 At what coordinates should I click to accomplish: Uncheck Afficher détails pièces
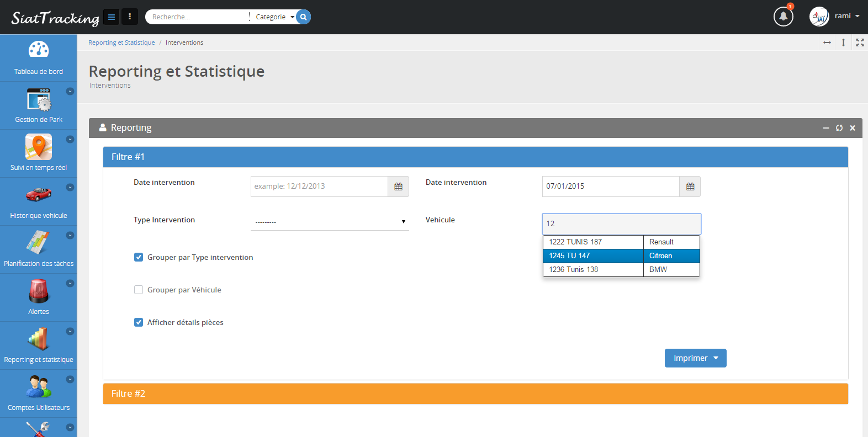coord(139,322)
